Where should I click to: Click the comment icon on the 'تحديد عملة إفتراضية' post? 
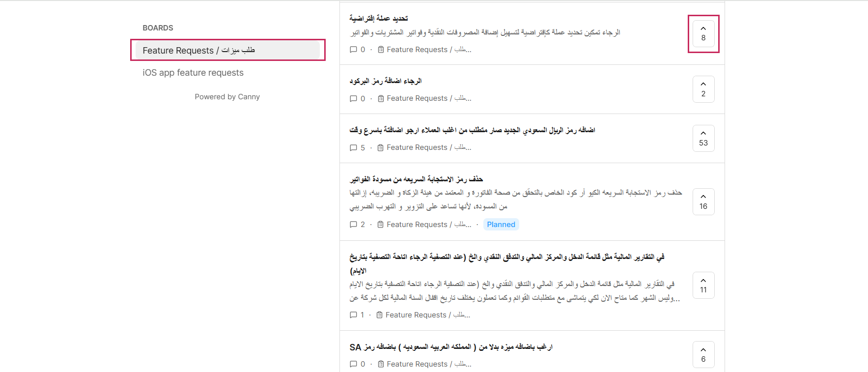[353, 50]
